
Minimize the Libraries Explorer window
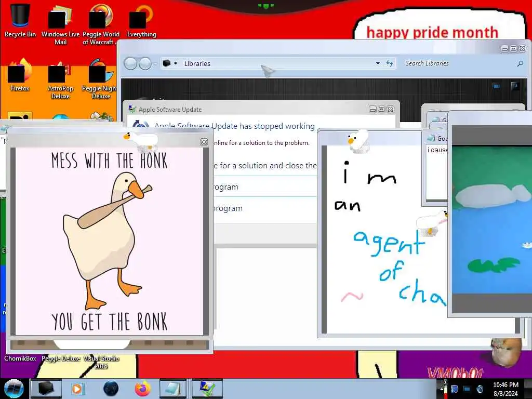(x=505, y=49)
